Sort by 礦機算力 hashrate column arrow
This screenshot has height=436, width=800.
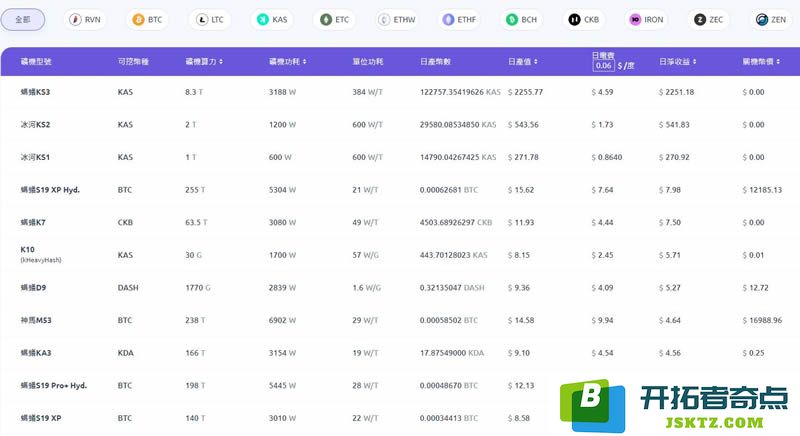(x=221, y=62)
